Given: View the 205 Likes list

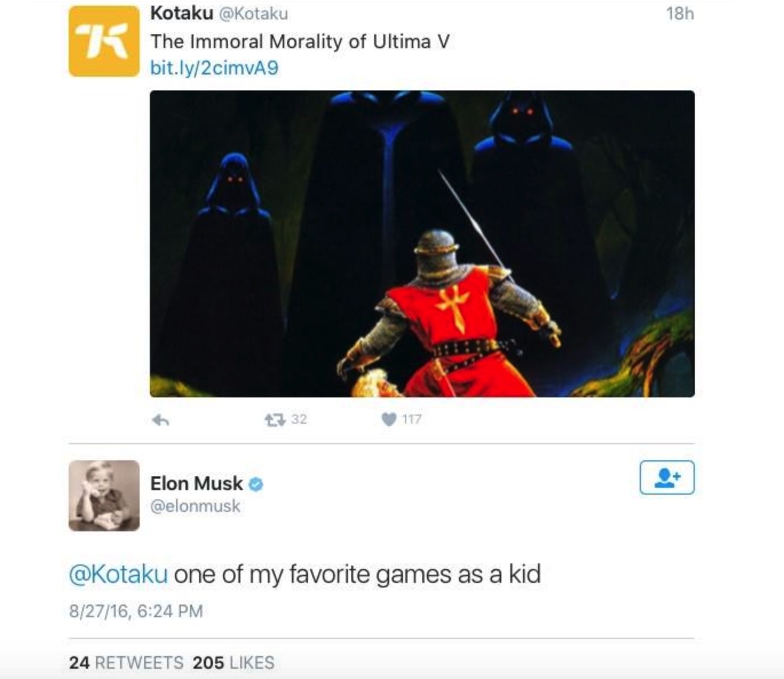Looking at the screenshot, I should 233,663.
